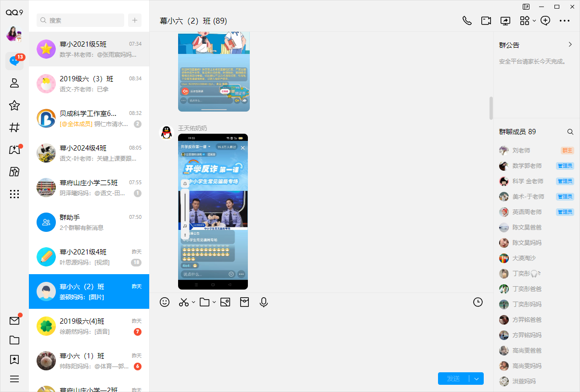This screenshot has width=580, height=392.
Task: Expand the group apps dropdown arrow
Action: tap(534, 21)
